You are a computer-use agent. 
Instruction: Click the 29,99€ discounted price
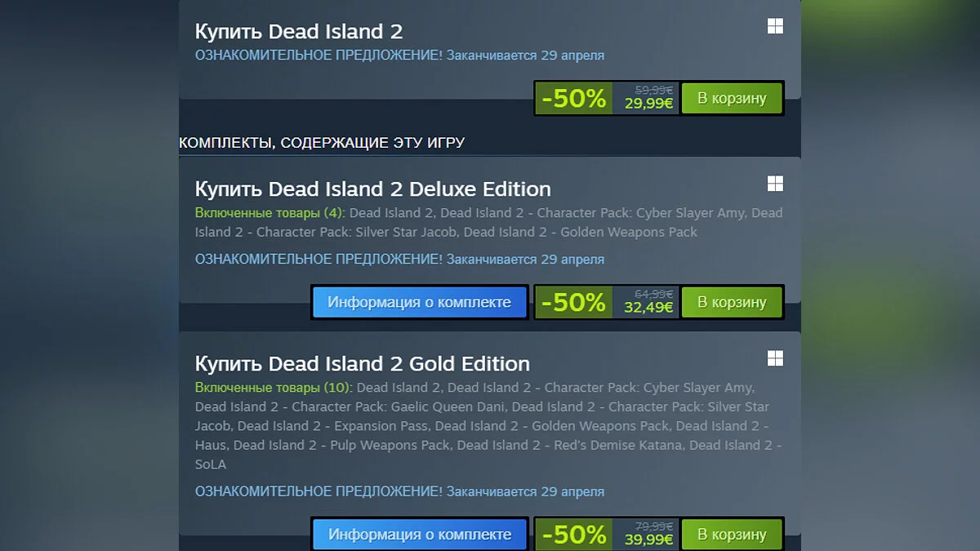click(648, 104)
